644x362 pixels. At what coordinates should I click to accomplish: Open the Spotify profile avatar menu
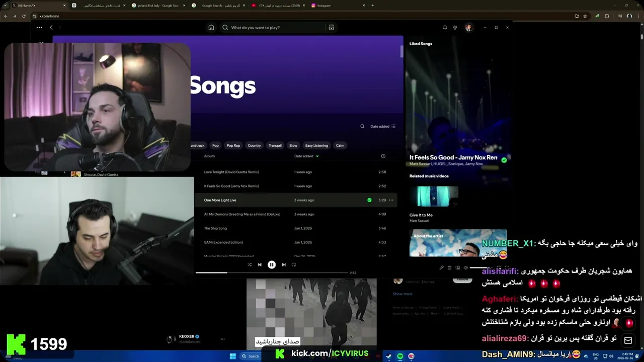[x=469, y=27]
